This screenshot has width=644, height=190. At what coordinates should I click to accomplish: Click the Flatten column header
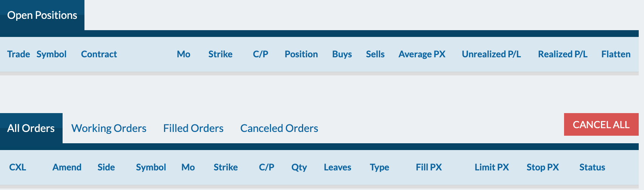click(616, 54)
